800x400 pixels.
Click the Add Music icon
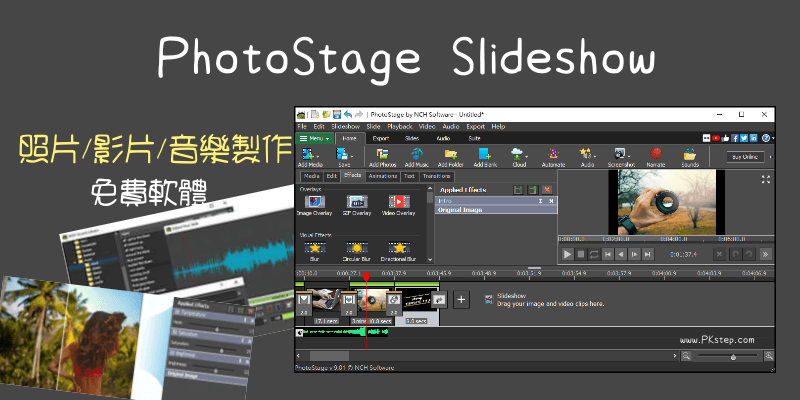[x=417, y=154]
